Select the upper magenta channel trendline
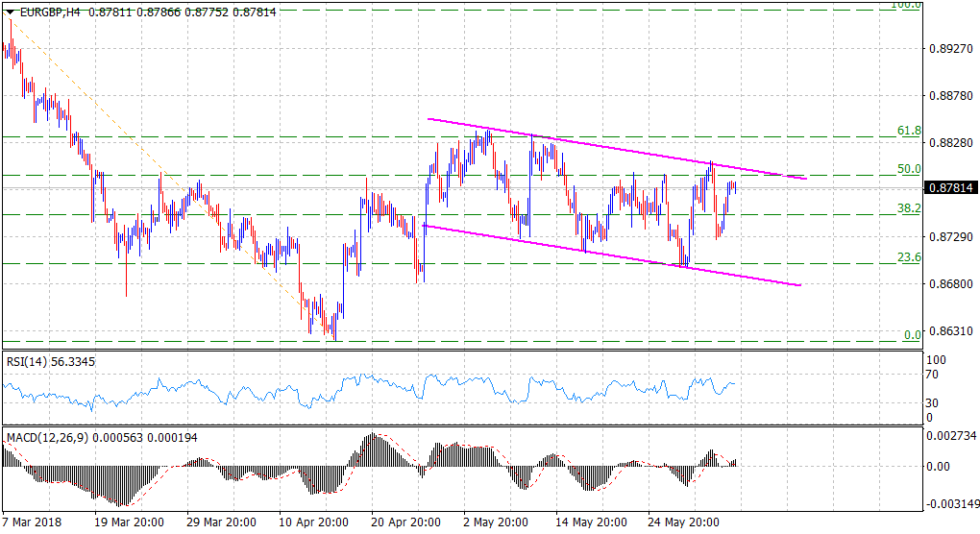Screen dimensions: 980x534 (615, 149)
